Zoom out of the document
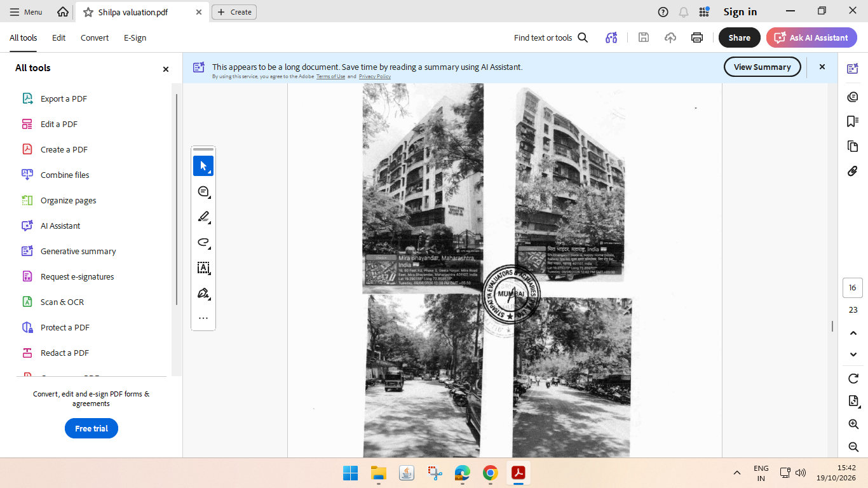 pyautogui.click(x=853, y=447)
